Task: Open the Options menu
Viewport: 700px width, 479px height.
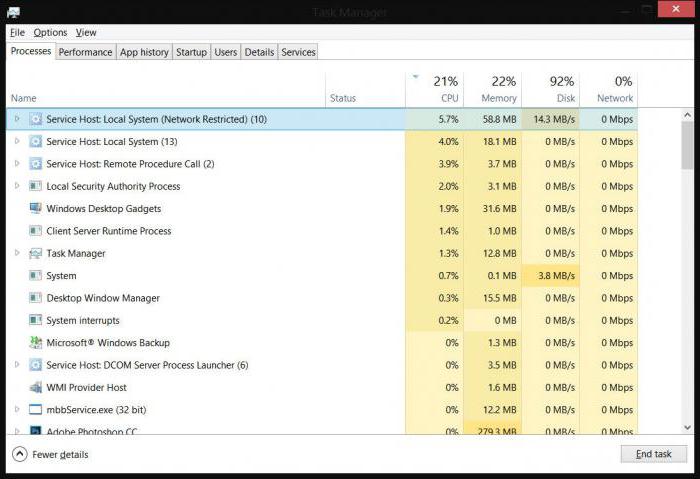Action: point(50,32)
